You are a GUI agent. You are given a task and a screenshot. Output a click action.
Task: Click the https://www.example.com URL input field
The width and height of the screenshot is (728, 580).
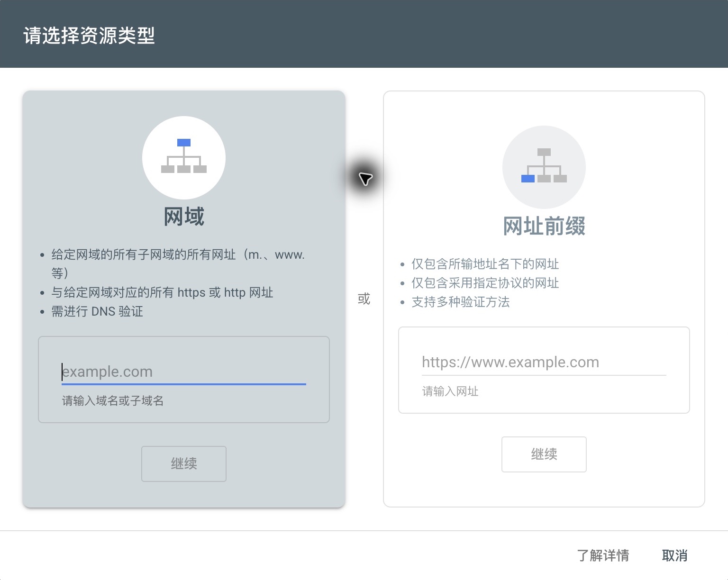(544, 362)
